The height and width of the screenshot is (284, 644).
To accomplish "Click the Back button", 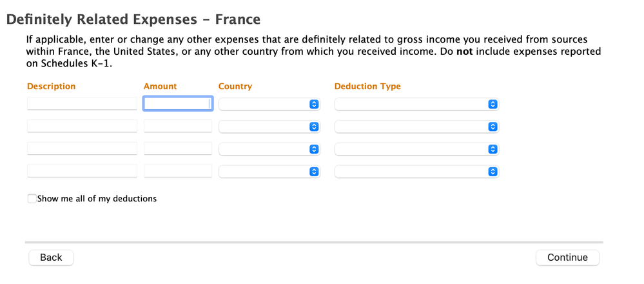I will coord(51,258).
